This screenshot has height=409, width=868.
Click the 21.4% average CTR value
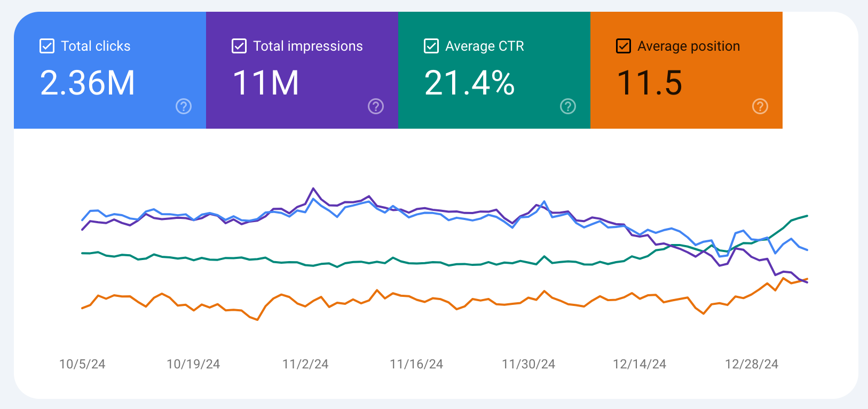pyautogui.click(x=470, y=83)
